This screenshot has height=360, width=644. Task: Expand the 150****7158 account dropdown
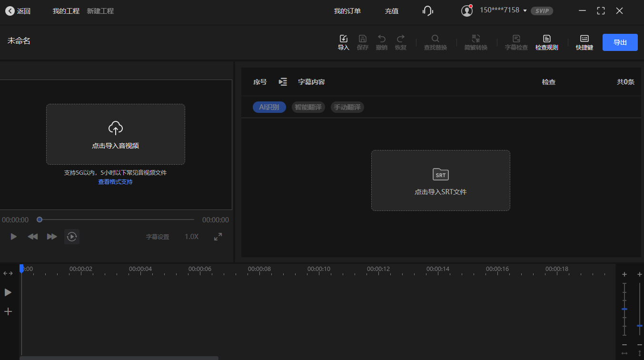tap(526, 10)
